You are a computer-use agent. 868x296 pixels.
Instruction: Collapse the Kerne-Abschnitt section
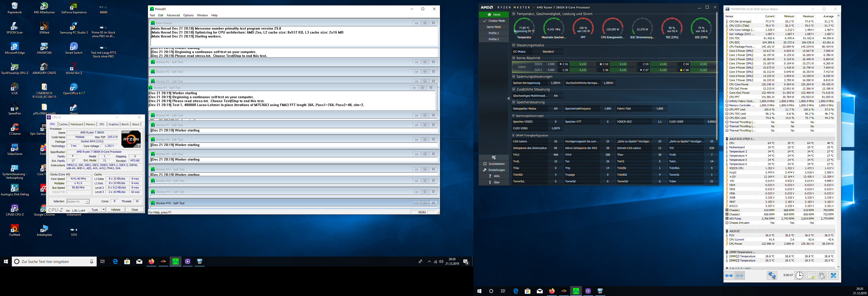tap(513, 58)
